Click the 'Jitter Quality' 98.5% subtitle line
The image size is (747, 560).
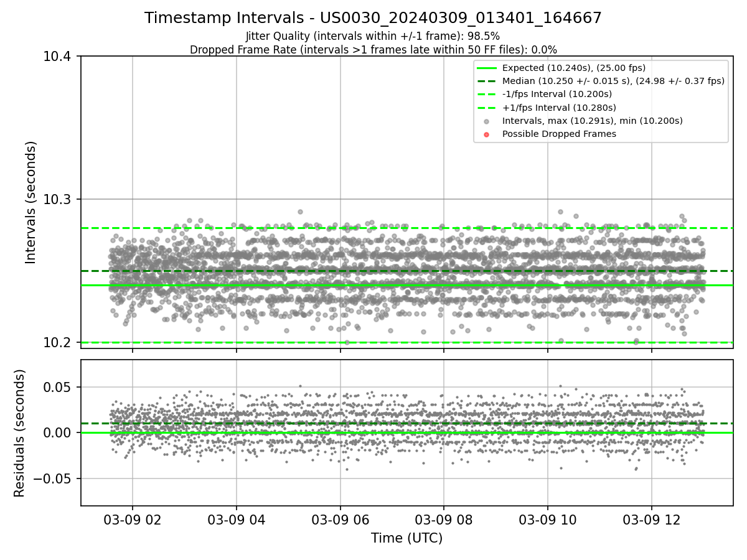[373, 36]
